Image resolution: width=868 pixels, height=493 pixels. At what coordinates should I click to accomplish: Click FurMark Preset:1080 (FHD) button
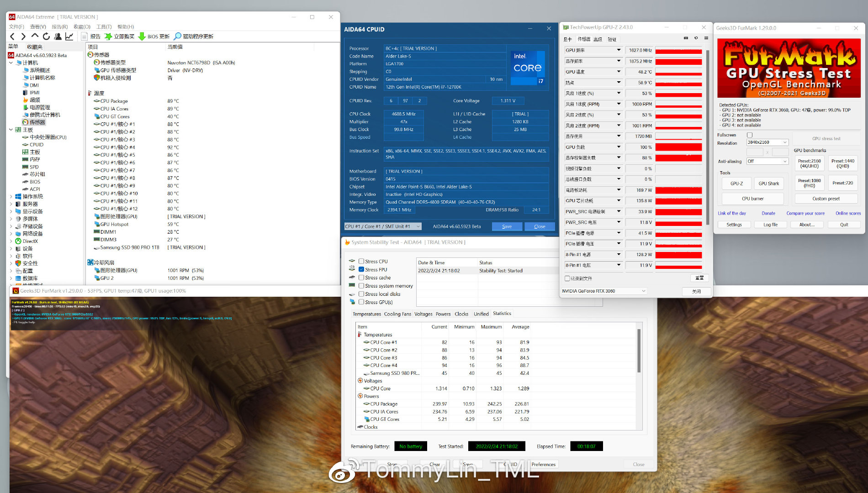(x=809, y=183)
